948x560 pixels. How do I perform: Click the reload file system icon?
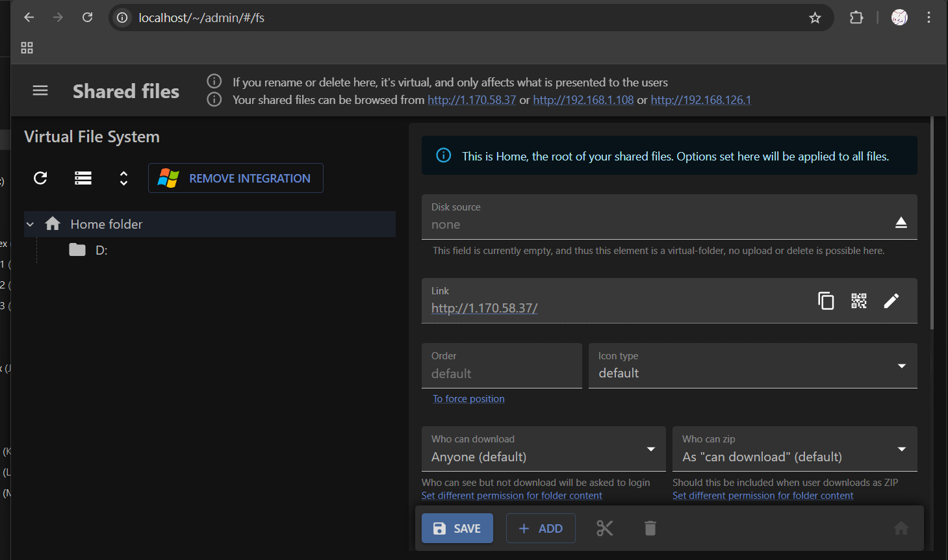(40, 178)
